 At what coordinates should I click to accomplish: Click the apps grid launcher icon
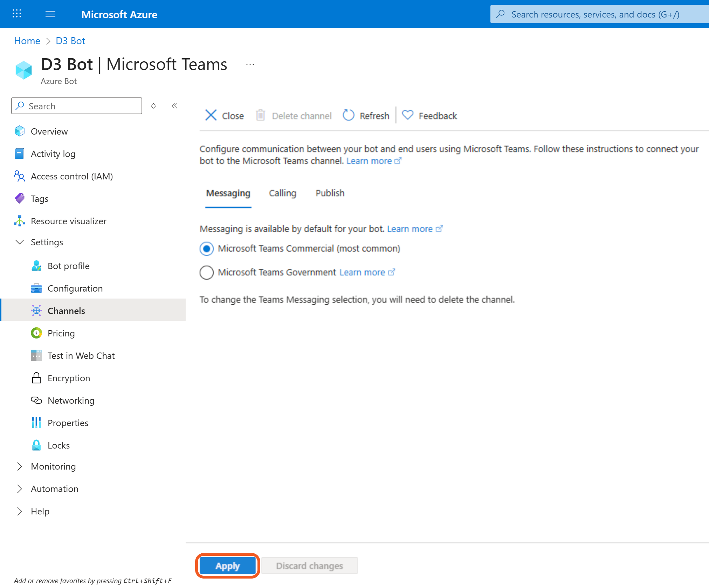(17, 14)
